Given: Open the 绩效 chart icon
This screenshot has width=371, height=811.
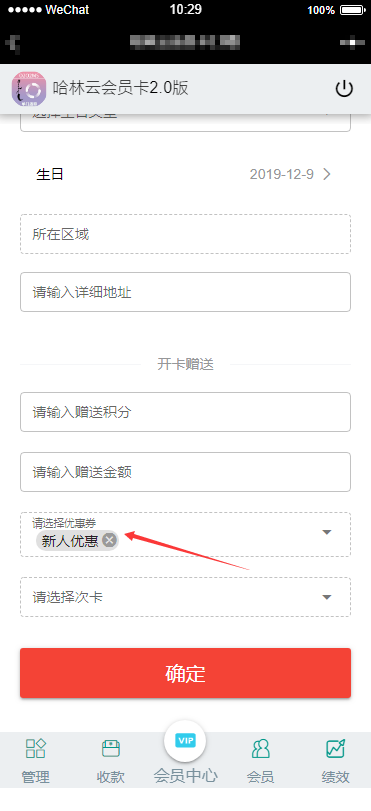Looking at the screenshot, I should point(335,748).
